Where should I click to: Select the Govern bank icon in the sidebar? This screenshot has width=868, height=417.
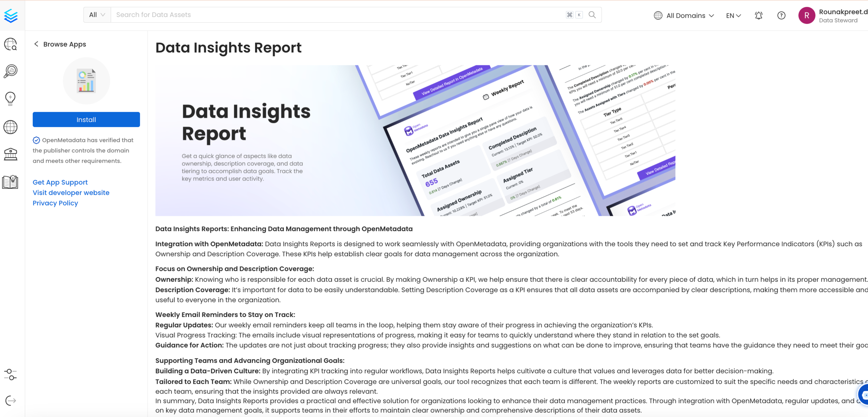tap(11, 154)
